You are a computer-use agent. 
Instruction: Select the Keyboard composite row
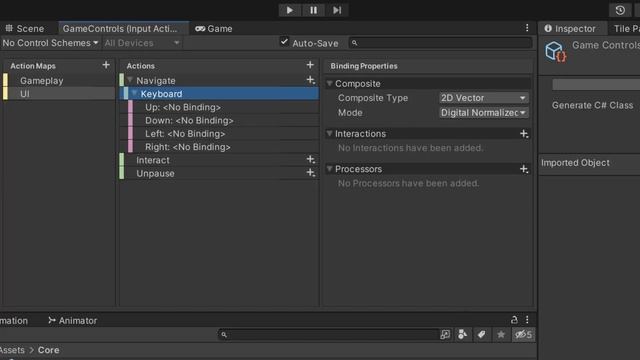click(x=220, y=93)
